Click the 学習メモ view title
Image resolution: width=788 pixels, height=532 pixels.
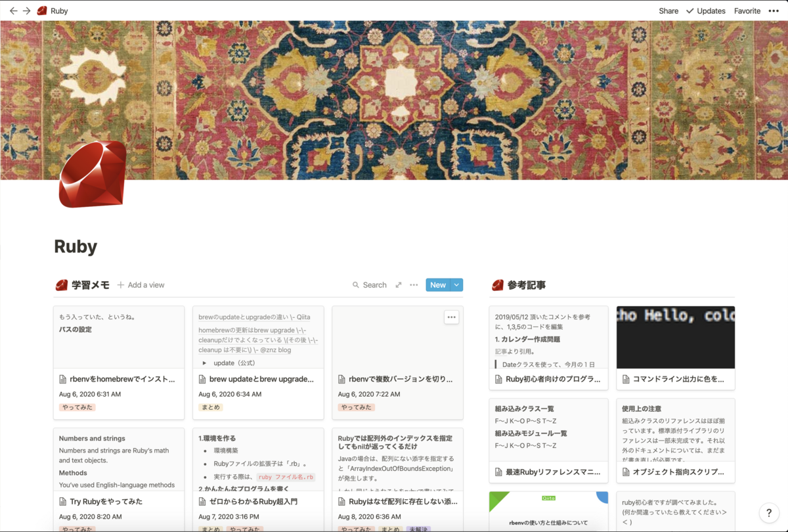(x=91, y=285)
